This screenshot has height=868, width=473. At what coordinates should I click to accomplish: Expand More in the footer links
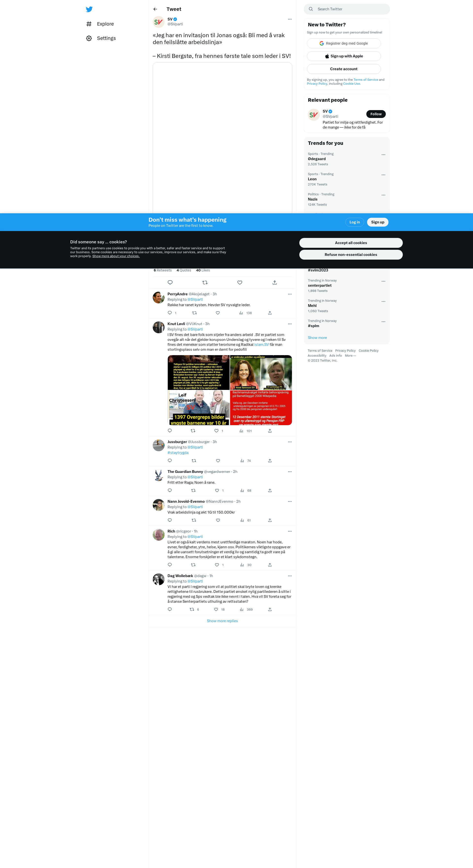(x=350, y=355)
